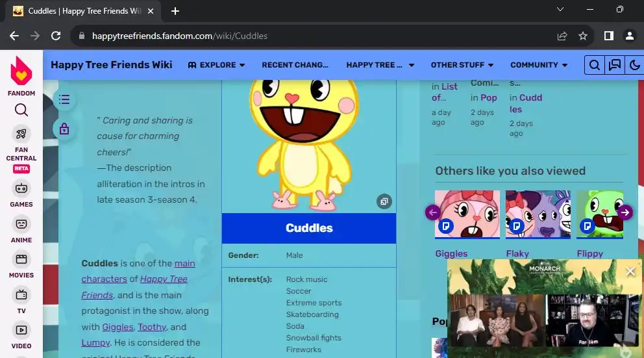Open the tab search chevron

[560, 10]
